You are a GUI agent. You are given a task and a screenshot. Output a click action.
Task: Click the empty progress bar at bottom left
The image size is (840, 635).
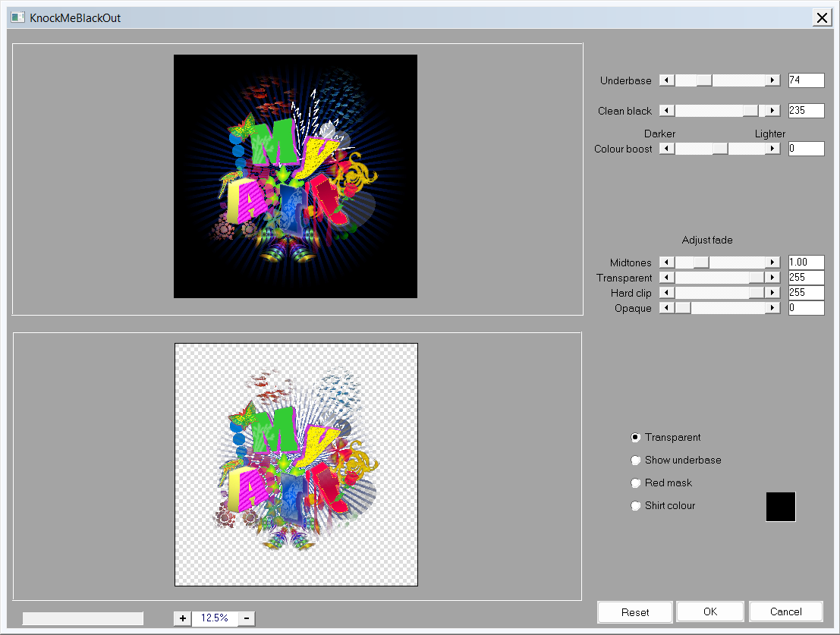click(83, 618)
